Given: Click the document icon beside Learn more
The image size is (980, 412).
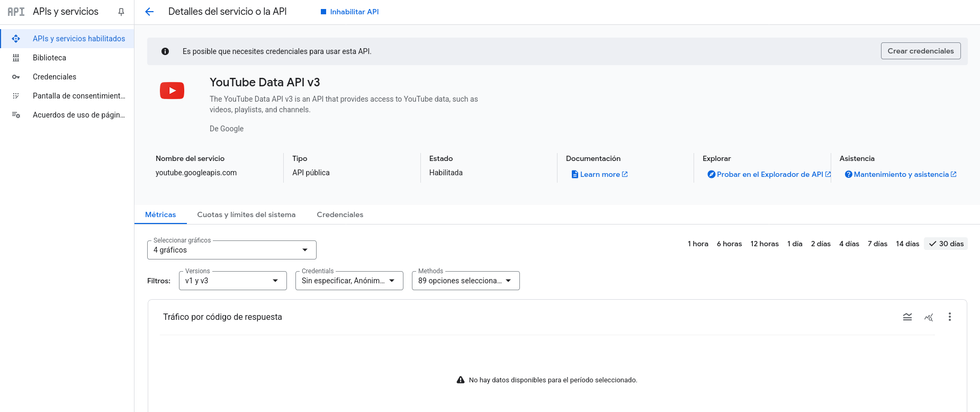Looking at the screenshot, I should 575,174.
